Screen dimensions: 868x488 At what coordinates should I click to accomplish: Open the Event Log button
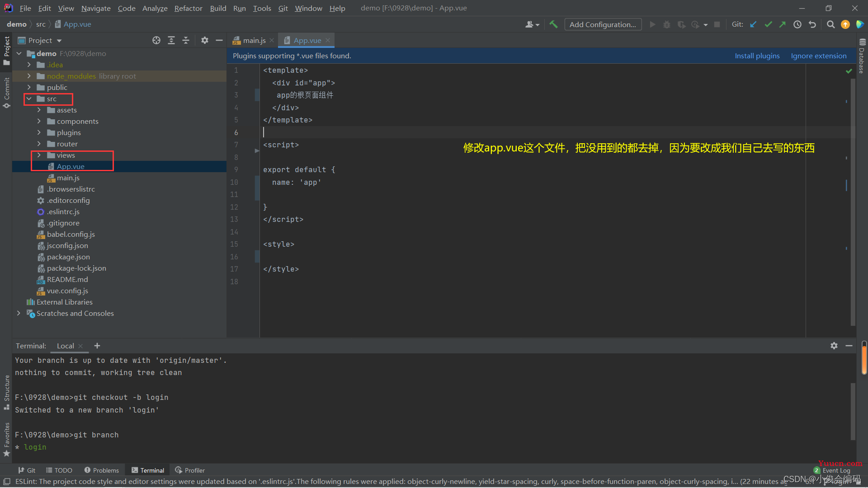tap(832, 470)
